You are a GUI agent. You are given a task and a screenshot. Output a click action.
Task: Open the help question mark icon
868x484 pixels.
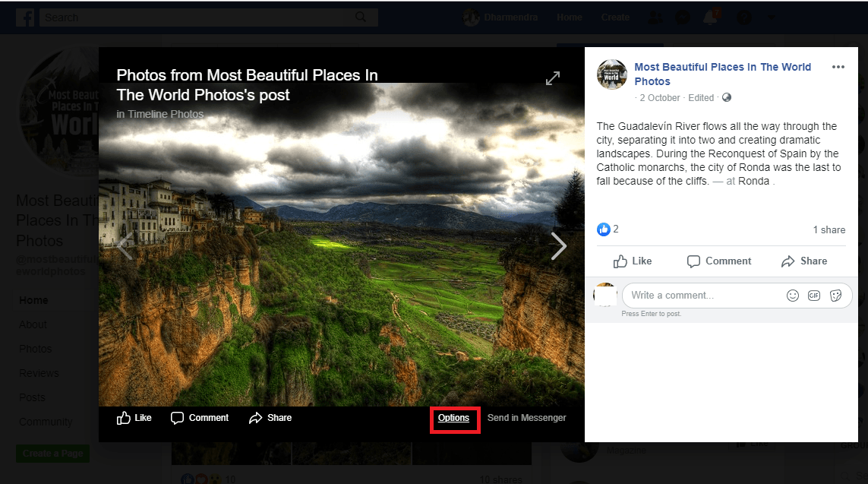point(744,17)
